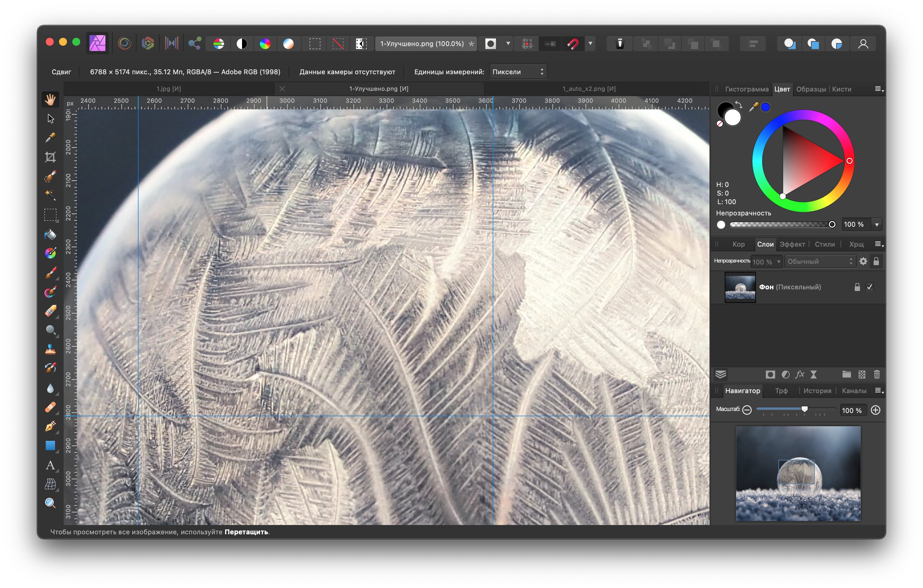
Task: Add layer effects with fx button
Action: tap(800, 374)
